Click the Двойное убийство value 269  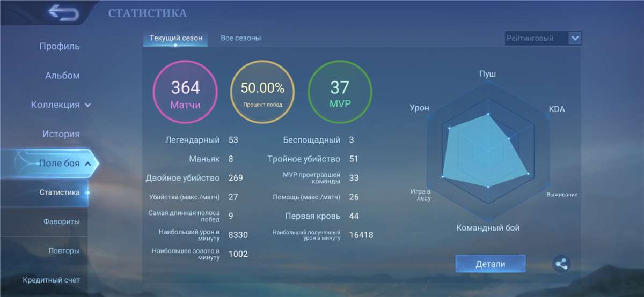(x=236, y=178)
